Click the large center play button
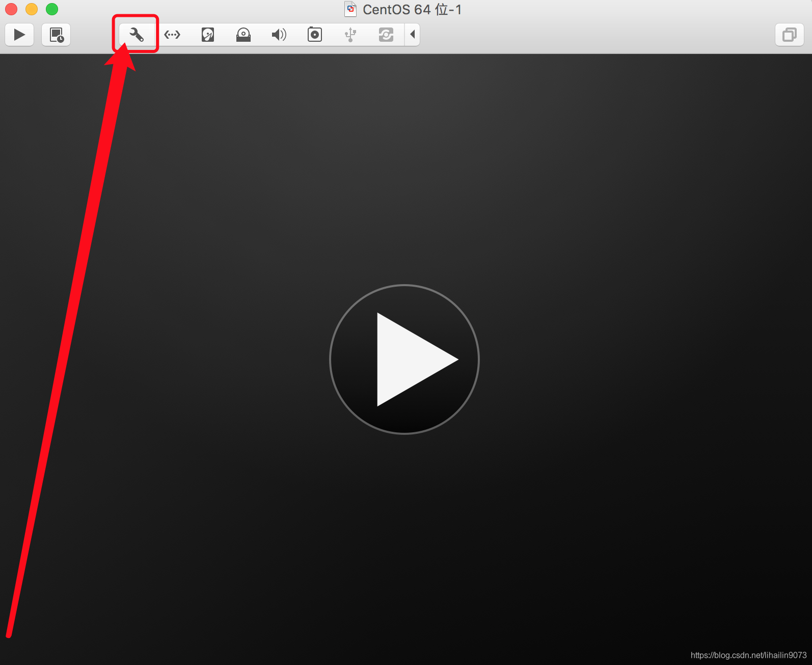 click(404, 359)
